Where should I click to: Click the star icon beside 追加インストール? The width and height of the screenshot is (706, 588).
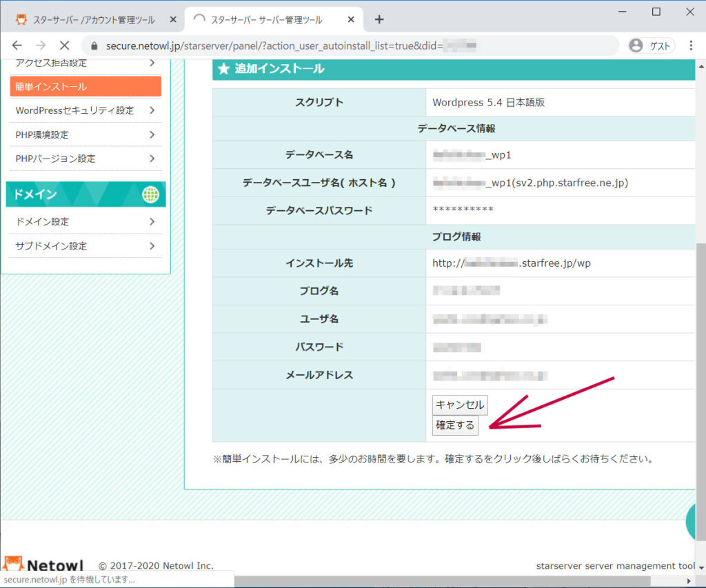tap(223, 69)
